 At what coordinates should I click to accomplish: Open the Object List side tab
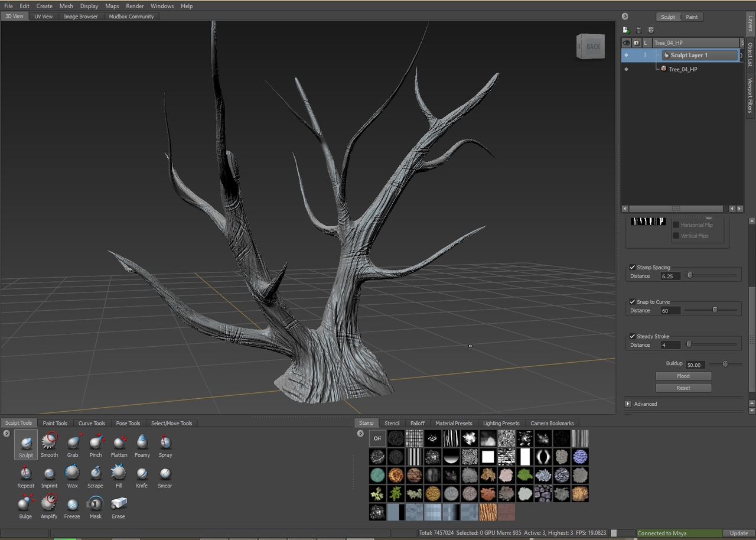coord(750,54)
